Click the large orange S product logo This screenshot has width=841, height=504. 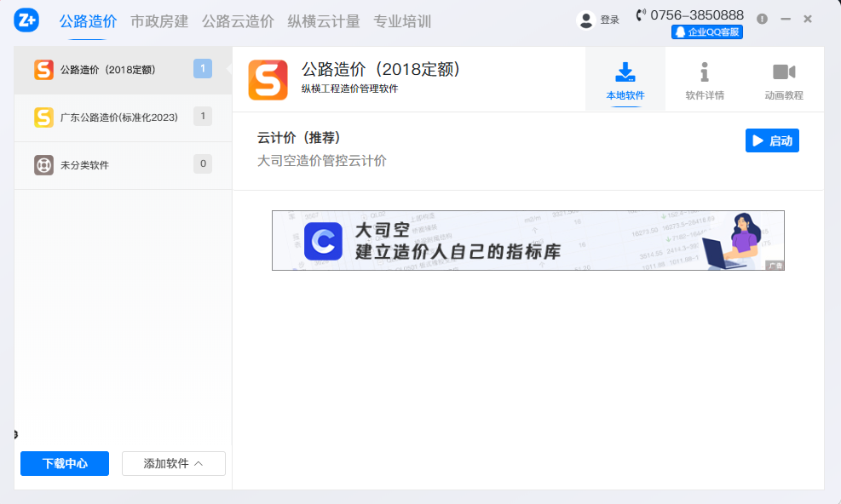[268, 80]
